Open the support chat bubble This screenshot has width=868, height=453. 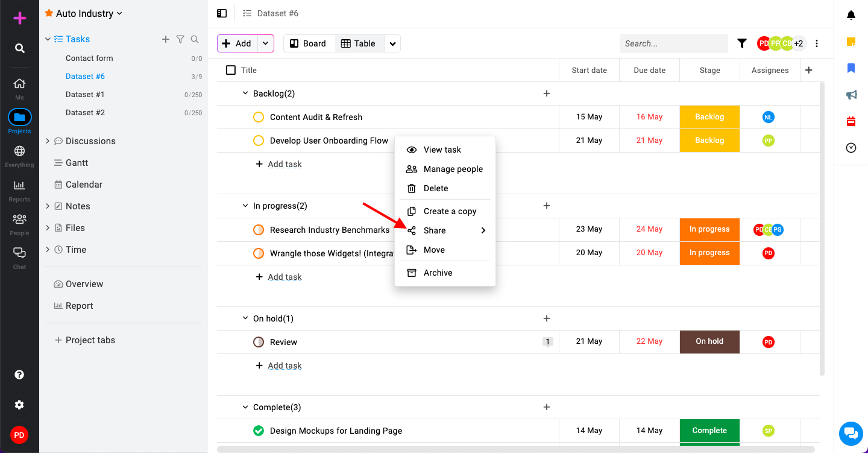click(851, 433)
